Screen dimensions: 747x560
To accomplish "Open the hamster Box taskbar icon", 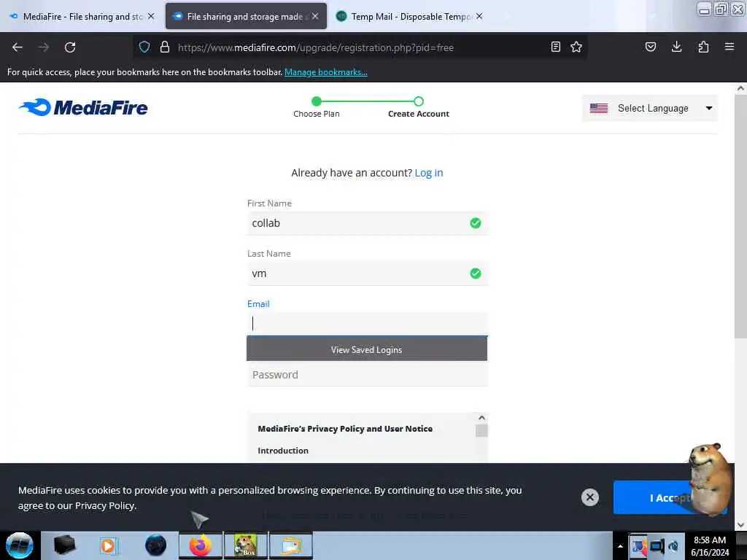I will (x=246, y=545).
